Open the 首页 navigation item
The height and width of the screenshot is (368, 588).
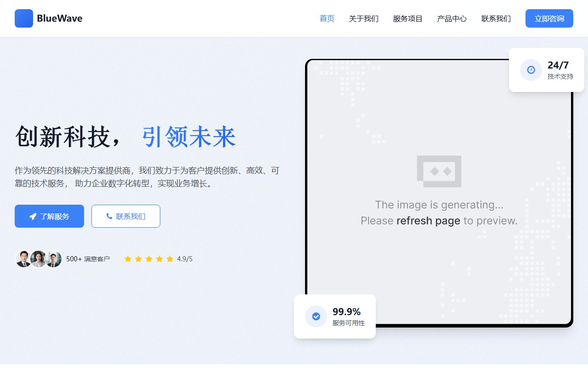[x=327, y=18]
